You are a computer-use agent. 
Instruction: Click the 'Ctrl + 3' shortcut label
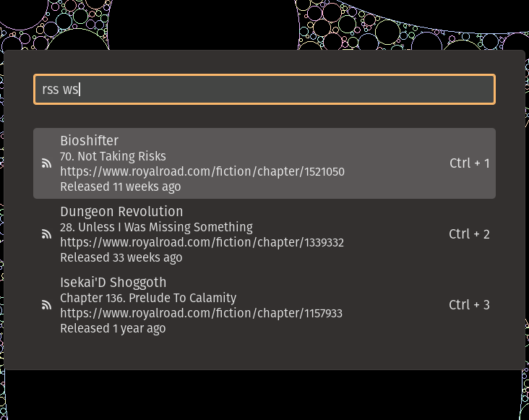(x=469, y=305)
